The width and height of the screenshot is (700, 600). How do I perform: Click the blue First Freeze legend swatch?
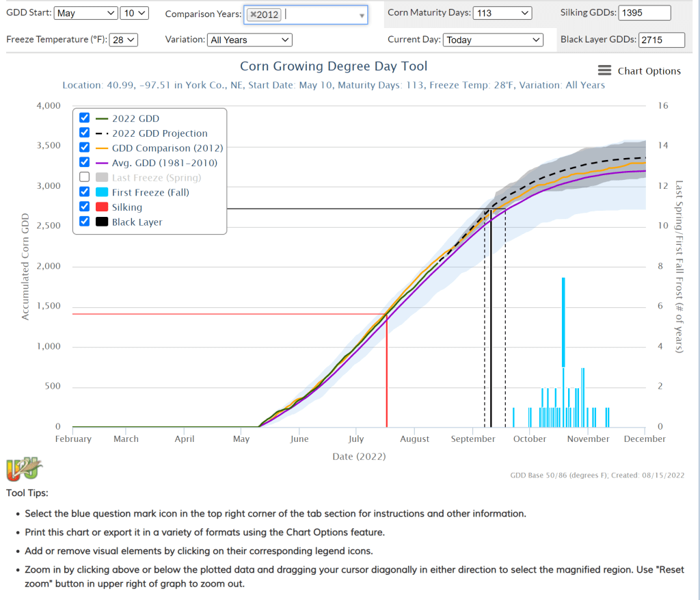102,192
